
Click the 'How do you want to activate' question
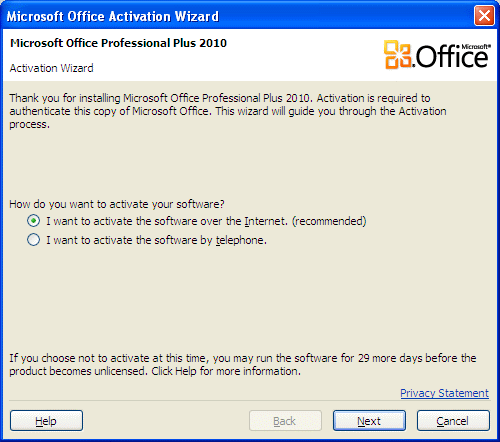[x=117, y=204]
